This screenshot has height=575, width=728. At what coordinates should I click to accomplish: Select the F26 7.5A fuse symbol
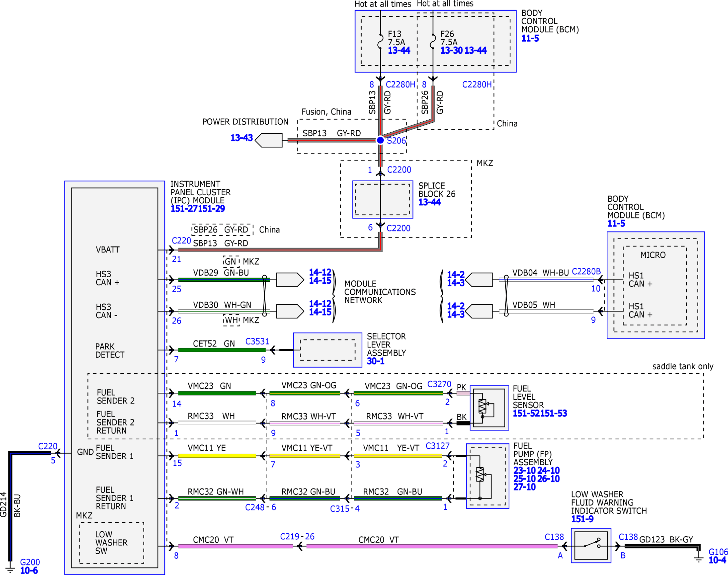[433, 41]
